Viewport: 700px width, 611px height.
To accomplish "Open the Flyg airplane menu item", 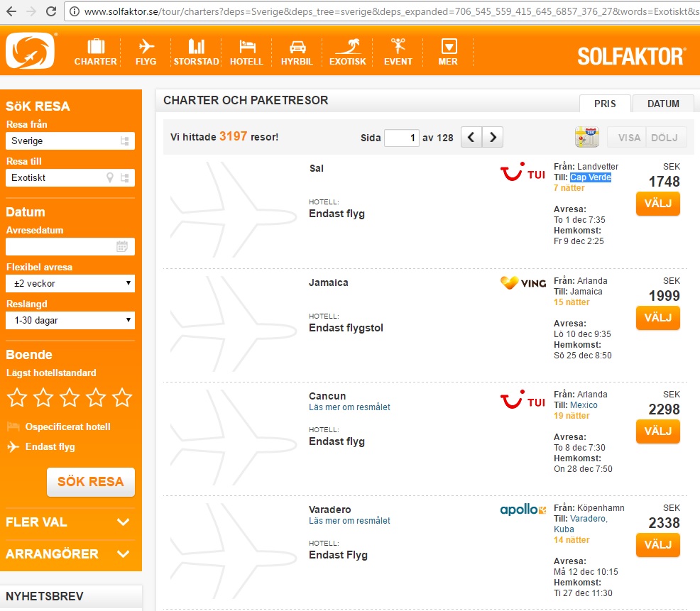I will (x=146, y=53).
